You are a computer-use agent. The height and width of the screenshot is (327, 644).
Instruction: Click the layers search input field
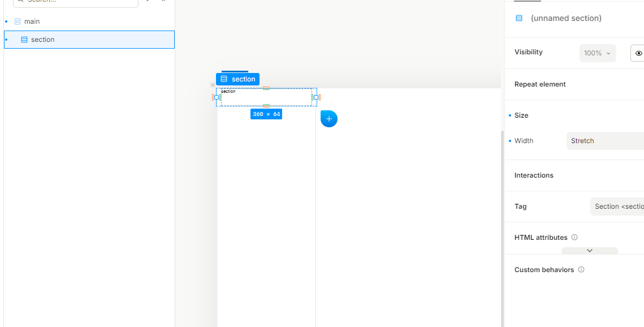[76, 2]
